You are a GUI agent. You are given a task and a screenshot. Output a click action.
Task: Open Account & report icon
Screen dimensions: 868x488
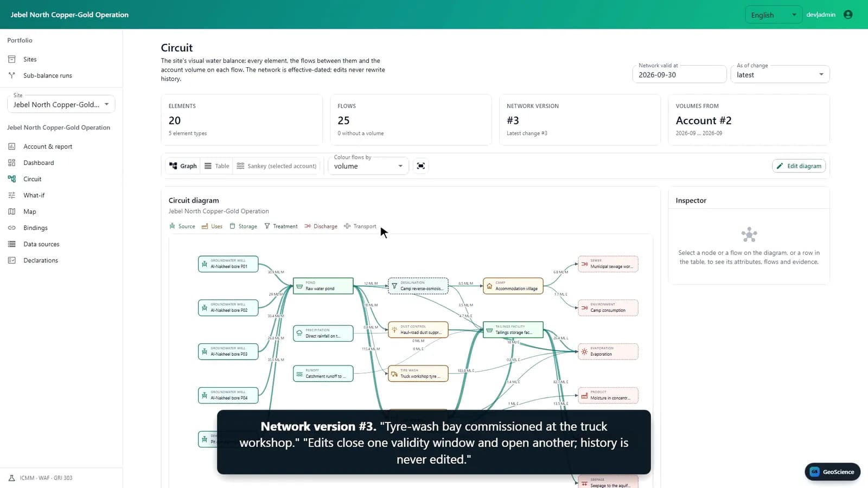click(x=12, y=146)
